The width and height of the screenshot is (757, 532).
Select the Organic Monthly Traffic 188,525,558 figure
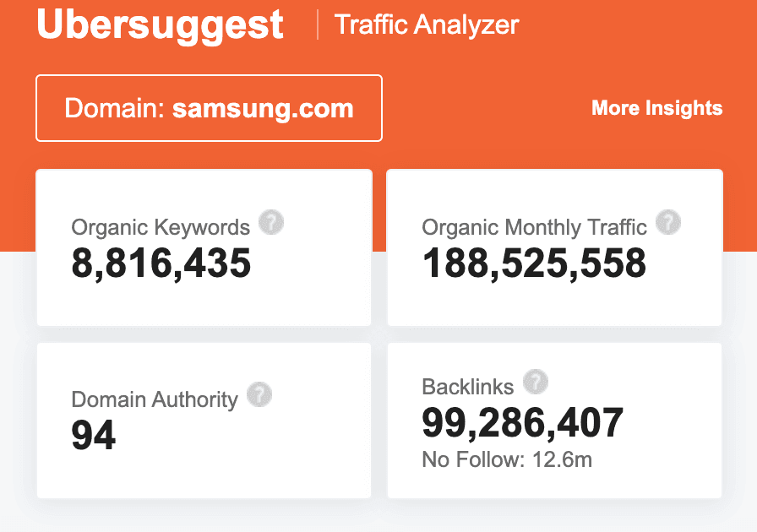point(534,263)
